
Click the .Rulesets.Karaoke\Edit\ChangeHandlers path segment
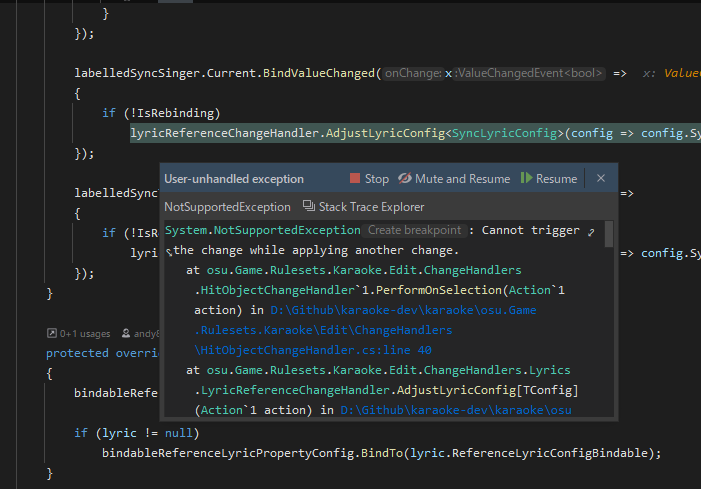[x=323, y=330]
